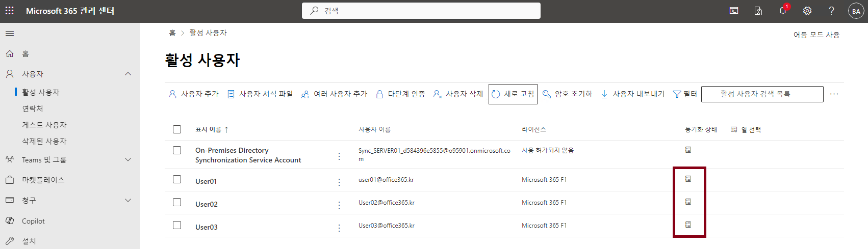The image size is (868, 249).
Task: Click sync status icon for Synchronization Service Account
Action: pos(688,150)
